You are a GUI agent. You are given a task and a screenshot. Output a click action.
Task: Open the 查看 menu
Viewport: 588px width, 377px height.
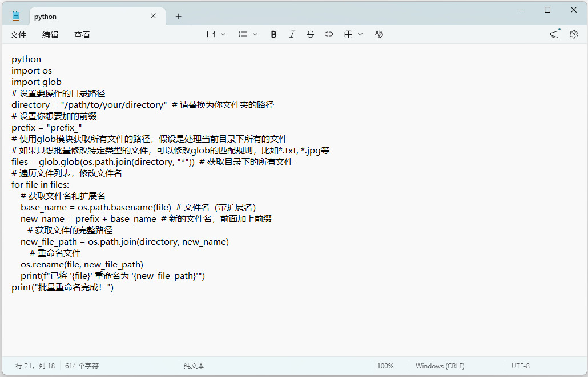[82, 35]
